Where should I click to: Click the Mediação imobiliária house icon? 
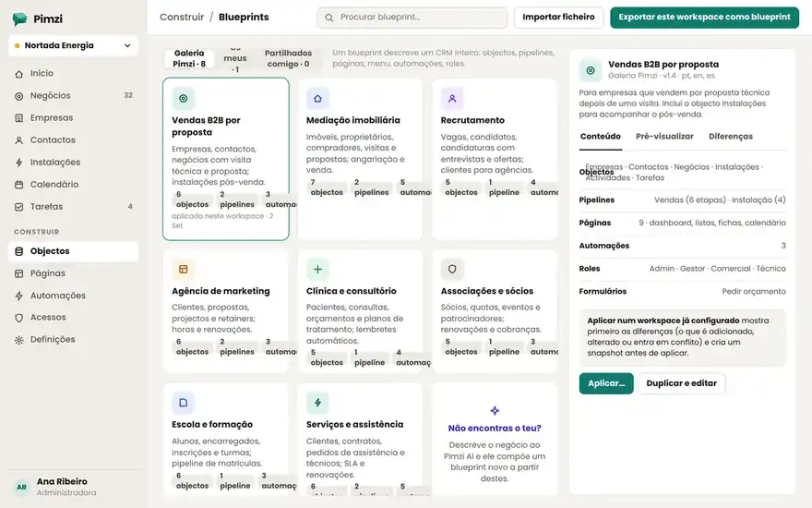click(317, 99)
